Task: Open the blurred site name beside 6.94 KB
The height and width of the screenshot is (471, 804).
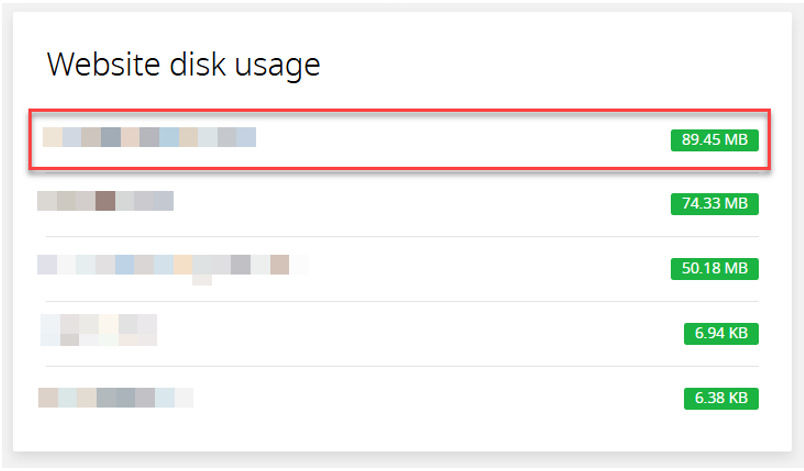Action: (x=98, y=329)
